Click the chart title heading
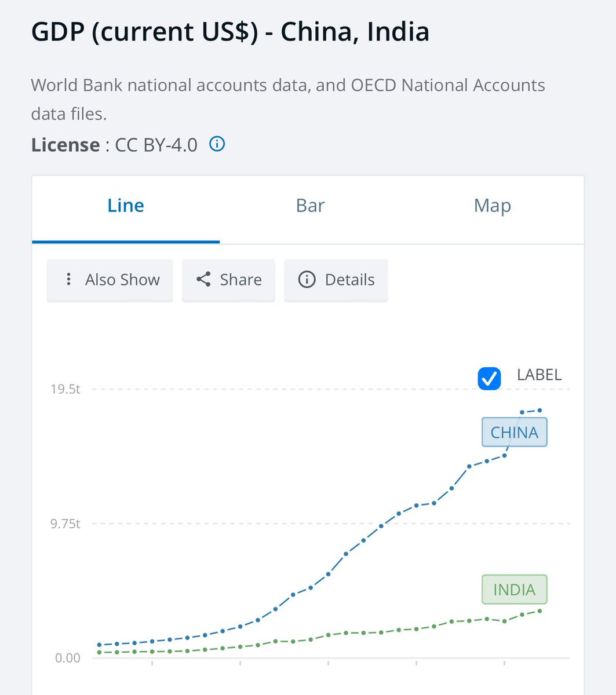The width and height of the screenshot is (616, 695). 230,31
